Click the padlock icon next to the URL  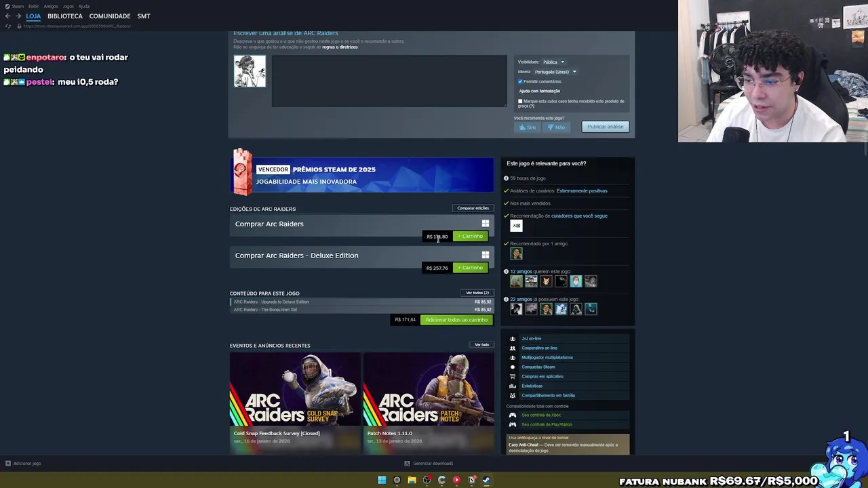pyautogui.click(x=19, y=26)
